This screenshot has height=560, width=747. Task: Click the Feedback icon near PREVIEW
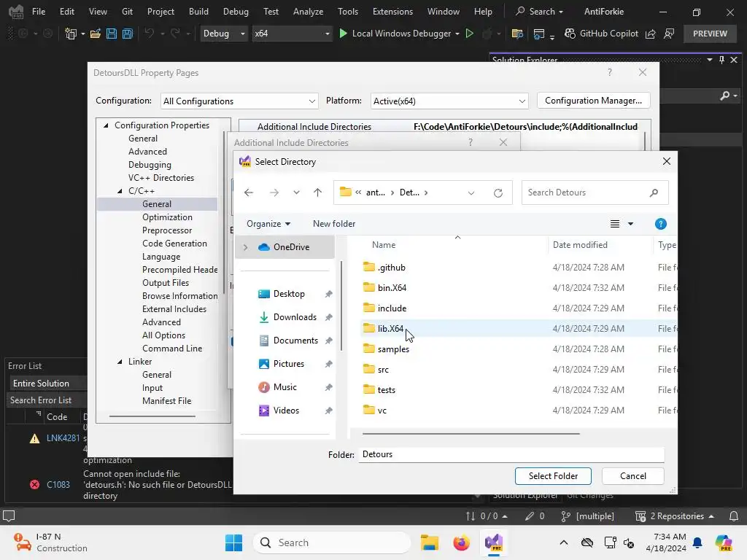(669, 34)
